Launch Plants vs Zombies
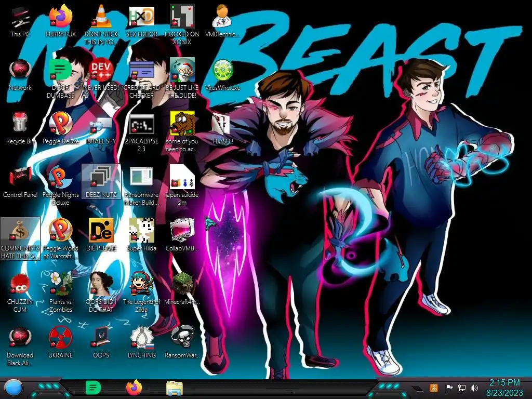Viewport: 532px width, 399px height. 60,292
